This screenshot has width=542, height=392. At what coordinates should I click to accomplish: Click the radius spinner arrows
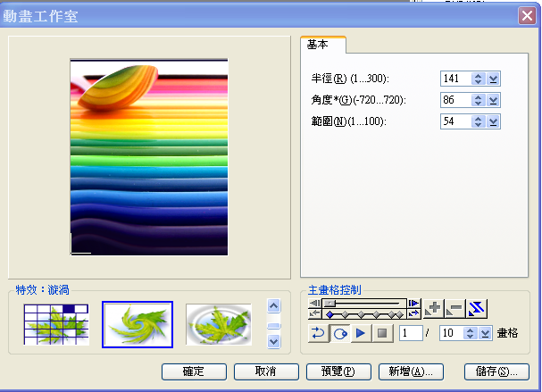point(478,79)
